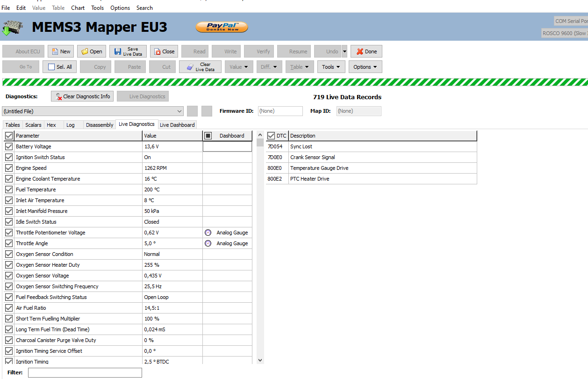
Task: Toggle the Engine Speed checkbox
Action: click(9, 168)
